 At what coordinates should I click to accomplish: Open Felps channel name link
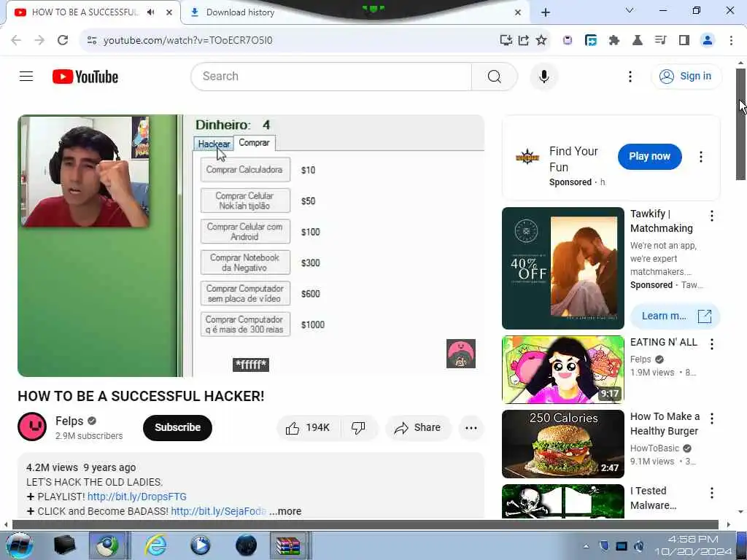[69, 421]
